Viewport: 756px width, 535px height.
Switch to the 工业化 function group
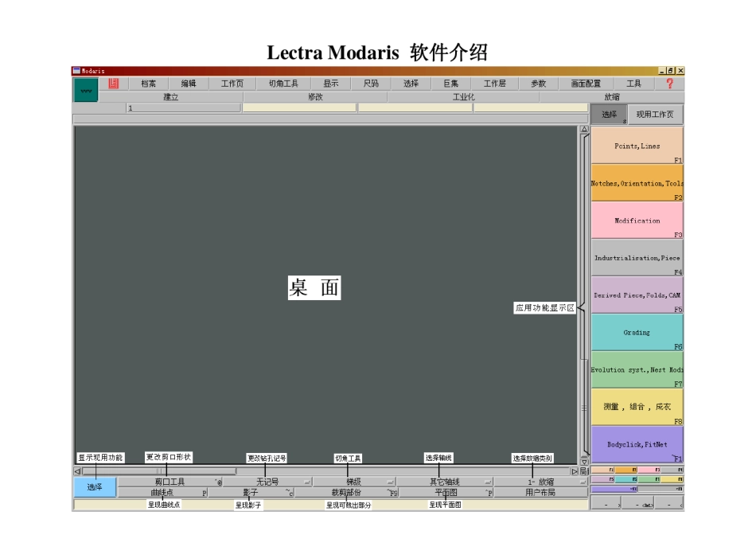click(x=463, y=97)
